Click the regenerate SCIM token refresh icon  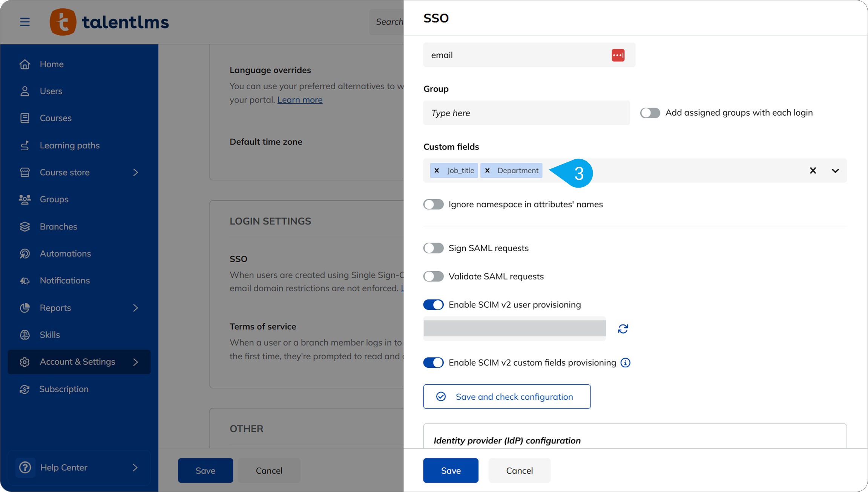click(x=623, y=329)
